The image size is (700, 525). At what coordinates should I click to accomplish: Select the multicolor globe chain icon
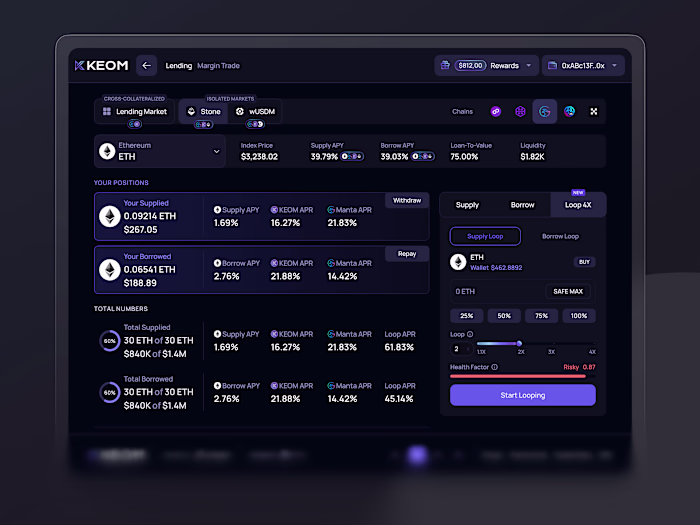click(x=569, y=111)
